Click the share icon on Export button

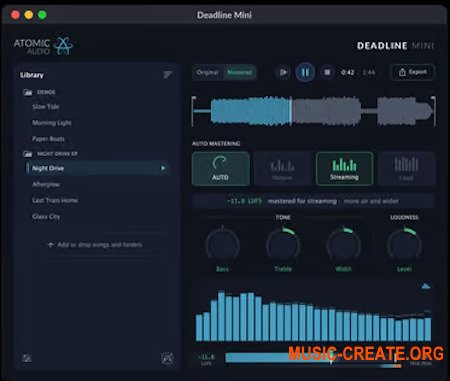tap(402, 72)
